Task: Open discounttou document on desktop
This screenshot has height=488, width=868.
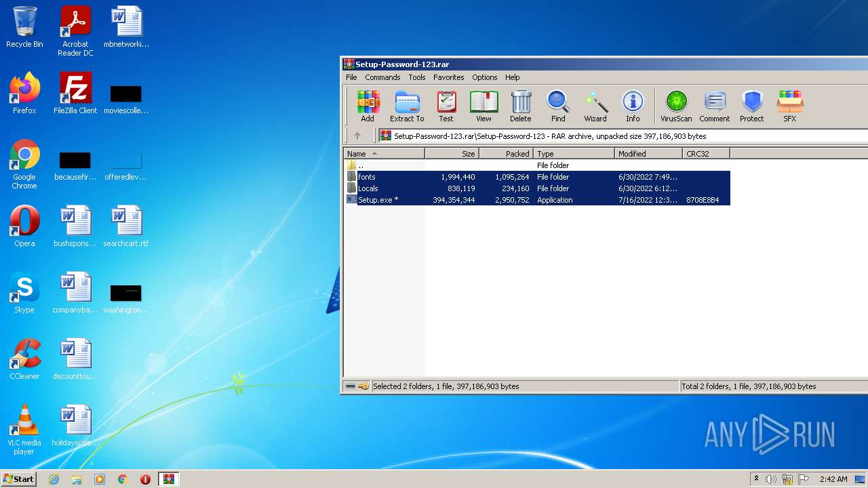Action: [75, 359]
